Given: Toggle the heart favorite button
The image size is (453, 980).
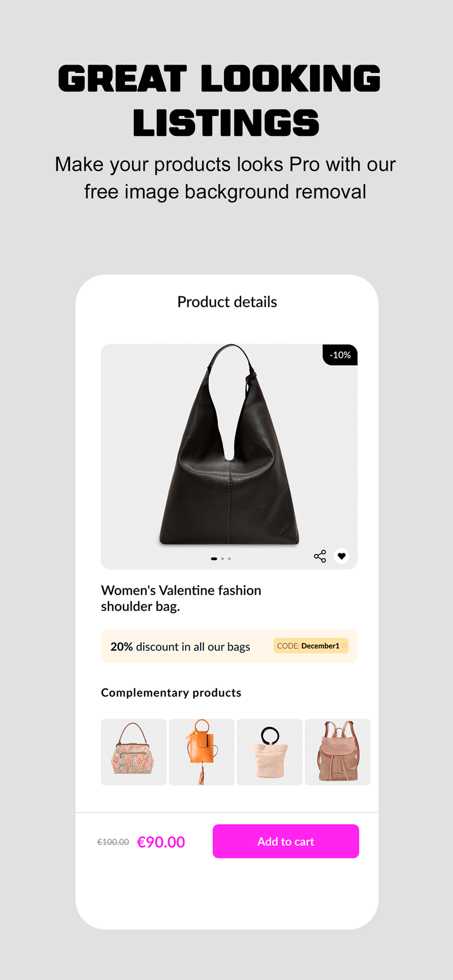Looking at the screenshot, I should tap(342, 556).
